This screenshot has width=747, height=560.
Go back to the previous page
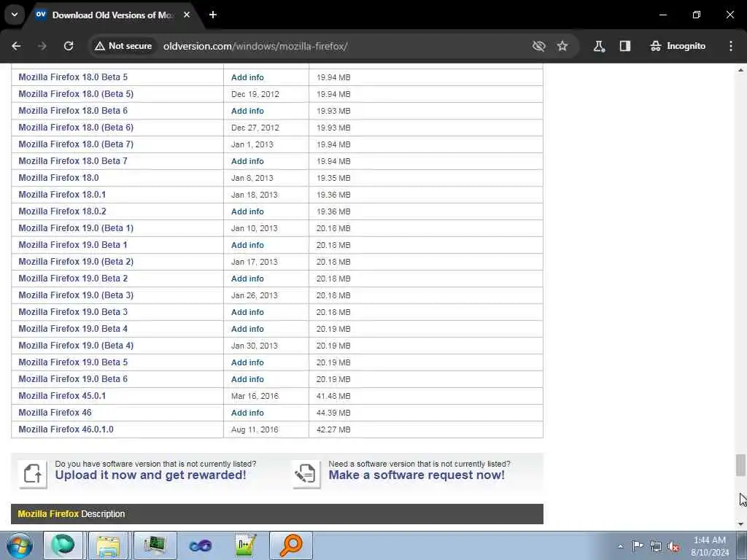(16, 46)
